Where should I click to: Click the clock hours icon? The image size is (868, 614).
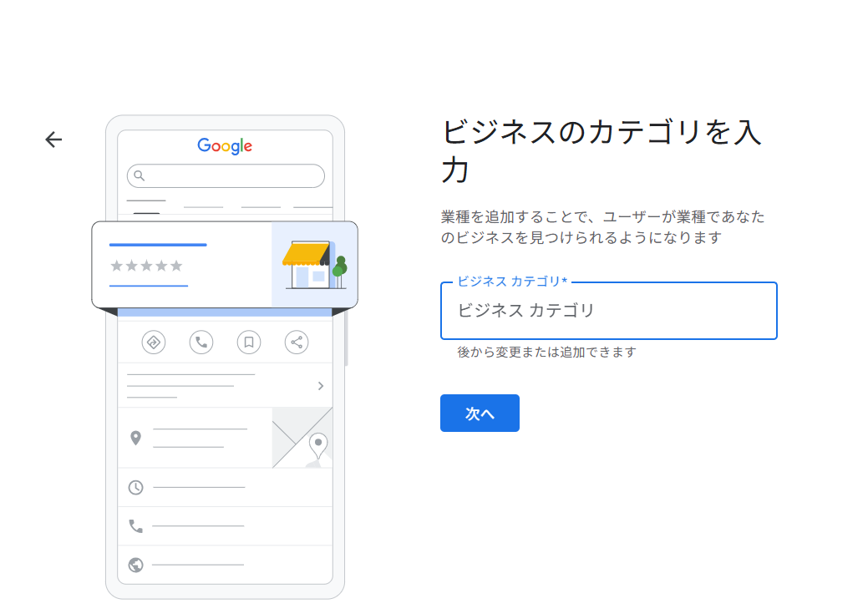(135, 487)
